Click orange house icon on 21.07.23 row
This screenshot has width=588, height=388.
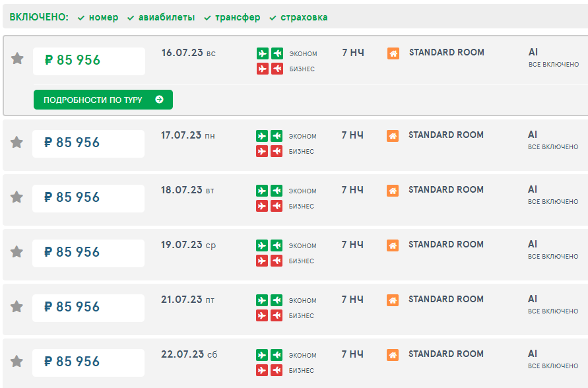click(x=393, y=300)
